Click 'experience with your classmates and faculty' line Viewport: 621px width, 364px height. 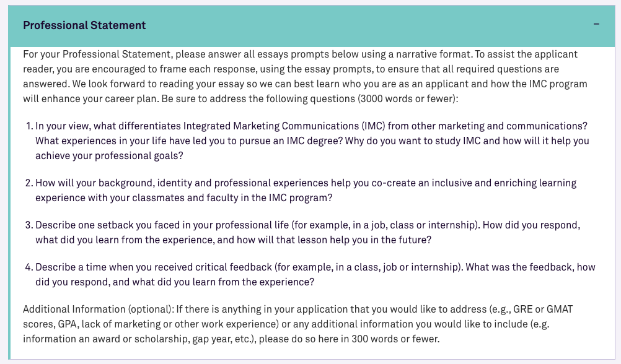pyautogui.click(x=184, y=198)
